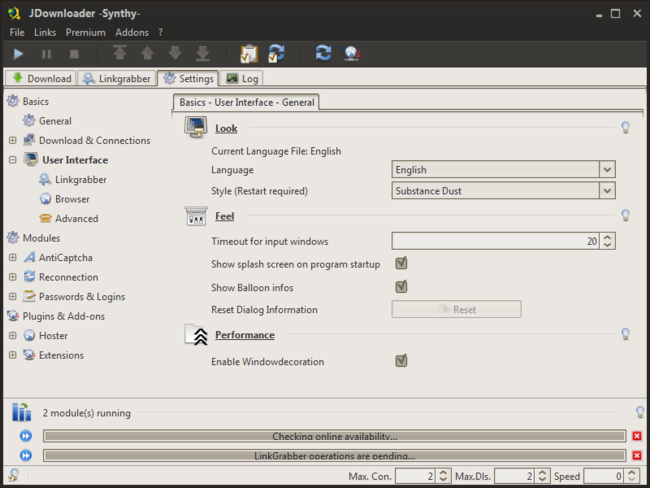Expand the Passwords & Logins tree node
This screenshot has width=650, height=488.
[13, 296]
